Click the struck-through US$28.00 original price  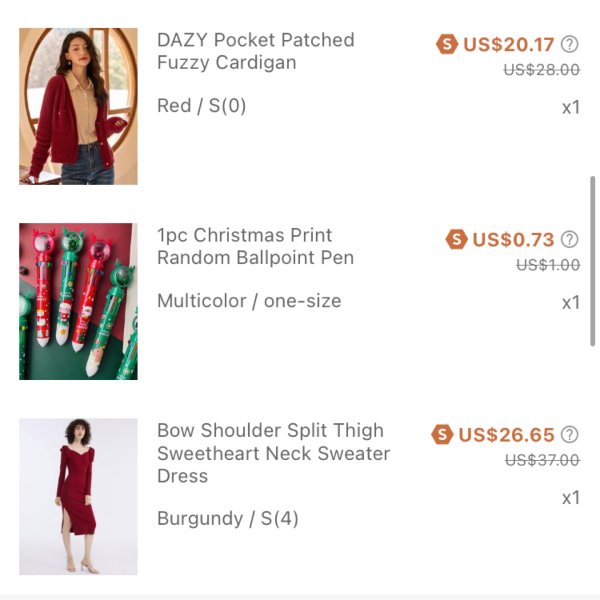[x=541, y=70]
